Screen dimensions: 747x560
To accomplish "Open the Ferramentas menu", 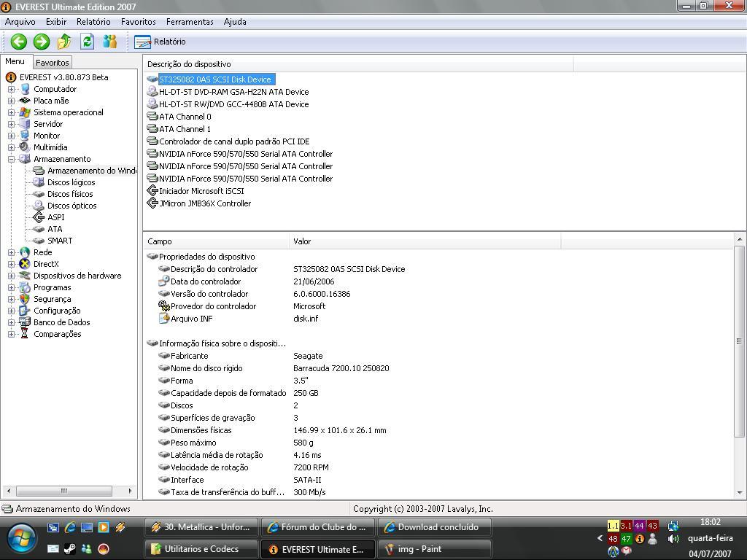I will (x=190, y=22).
